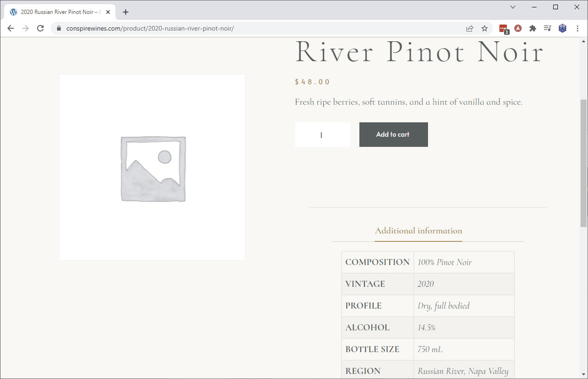Reload the page with refresh icon
Image resolution: width=588 pixels, height=379 pixels.
[40, 28]
